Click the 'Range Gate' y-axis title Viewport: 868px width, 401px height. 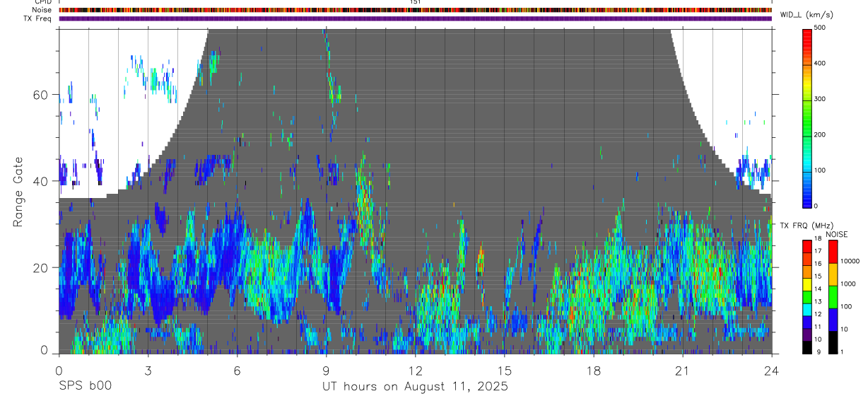point(19,191)
